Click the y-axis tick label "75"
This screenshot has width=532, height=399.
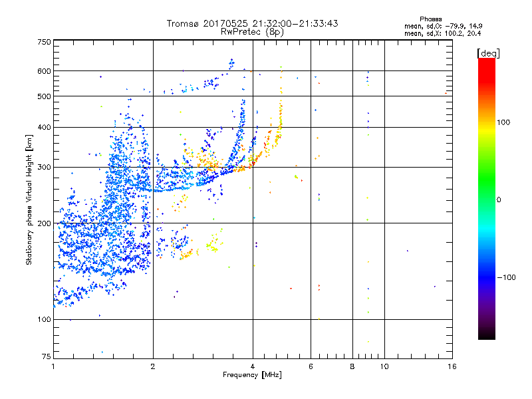tap(47, 356)
